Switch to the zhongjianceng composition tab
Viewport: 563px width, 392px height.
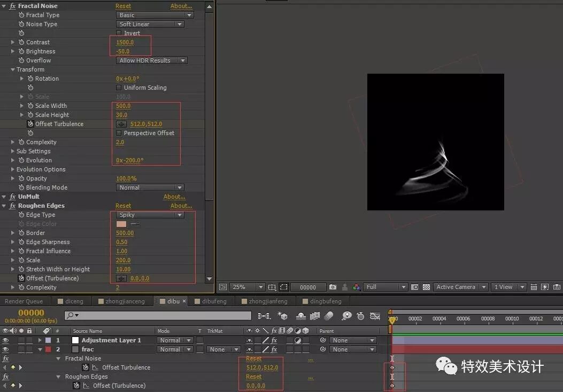coord(122,301)
